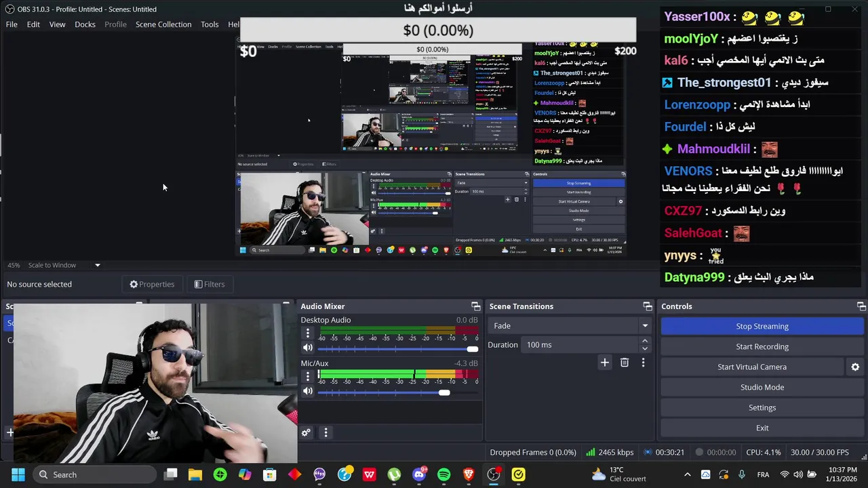Open WPS Office from taskbar
Viewport: 868px width, 488px height.
coord(369,474)
